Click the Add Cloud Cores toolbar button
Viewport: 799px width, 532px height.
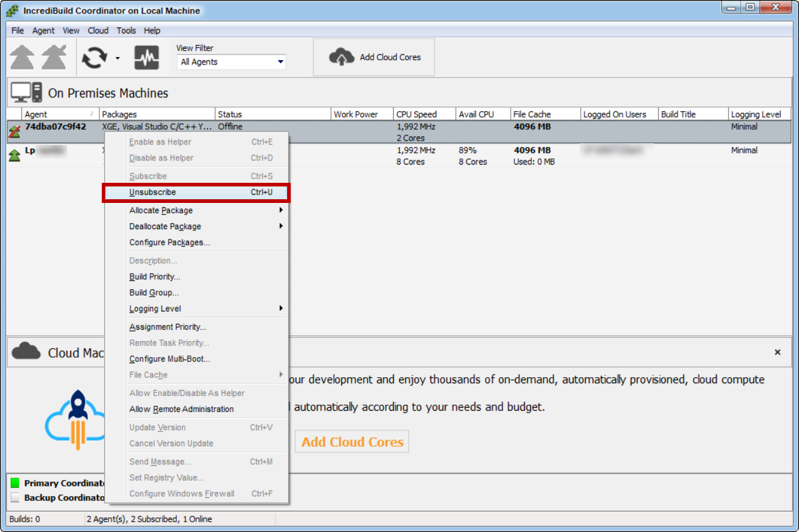(x=374, y=57)
